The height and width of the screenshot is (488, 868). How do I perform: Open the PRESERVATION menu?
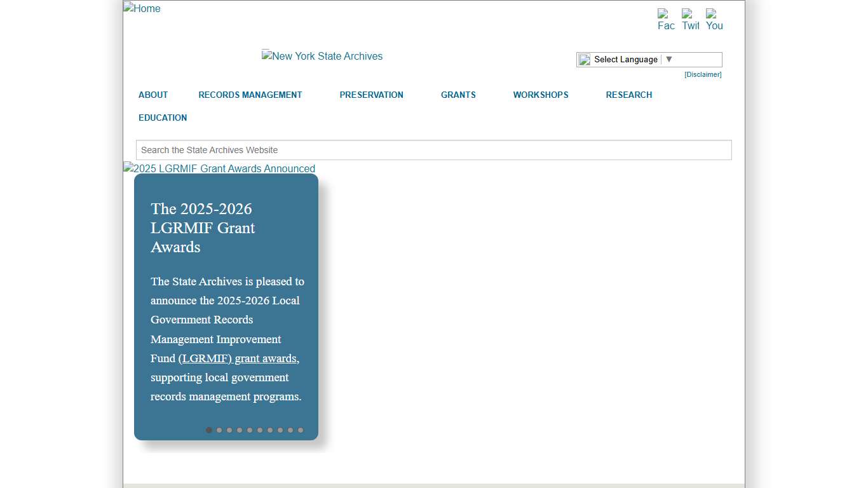(x=372, y=95)
